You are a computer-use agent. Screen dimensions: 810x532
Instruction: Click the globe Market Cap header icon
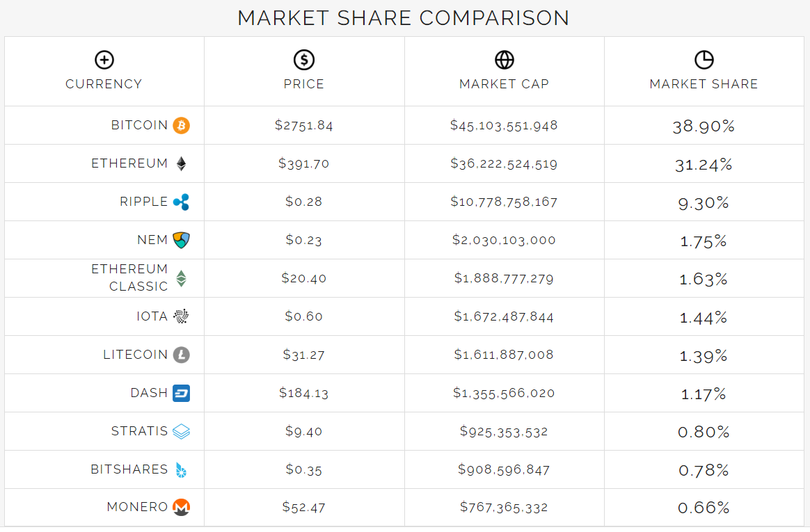(504, 60)
